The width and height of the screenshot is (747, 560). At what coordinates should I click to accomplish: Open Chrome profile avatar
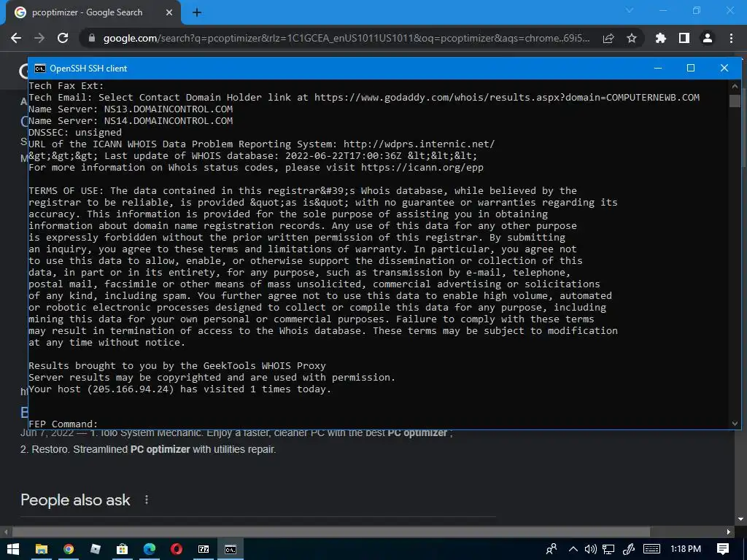click(x=708, y=38)
